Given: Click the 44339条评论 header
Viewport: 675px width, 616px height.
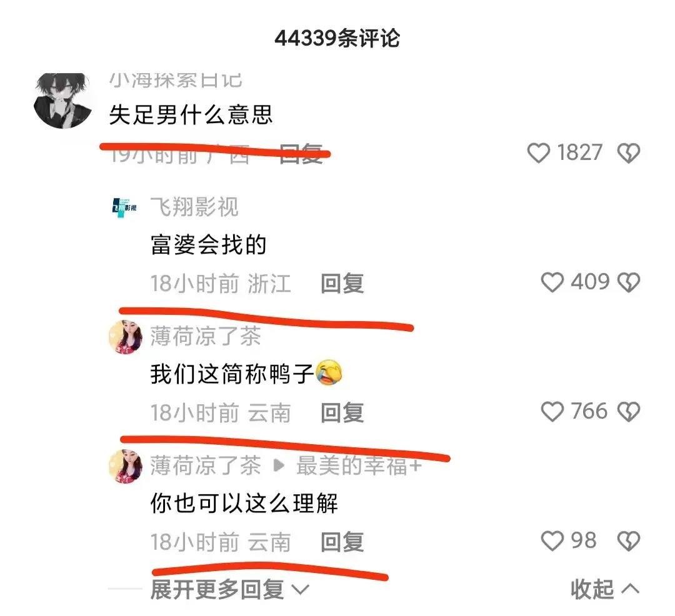Looking at the screenshot, I should [x=337, y=38].
